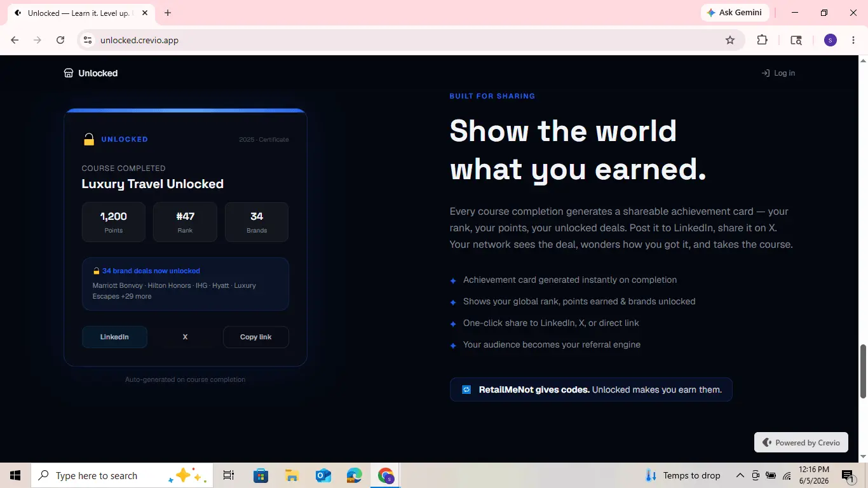The image size is (868, 488).
Task: Click the network icon in the system tray
Action: point(787,475)
